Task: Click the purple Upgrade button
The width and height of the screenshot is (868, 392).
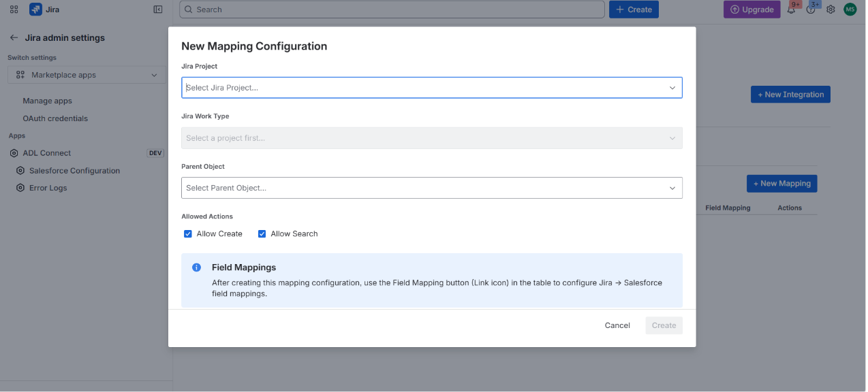Action: tap(751, 10)
